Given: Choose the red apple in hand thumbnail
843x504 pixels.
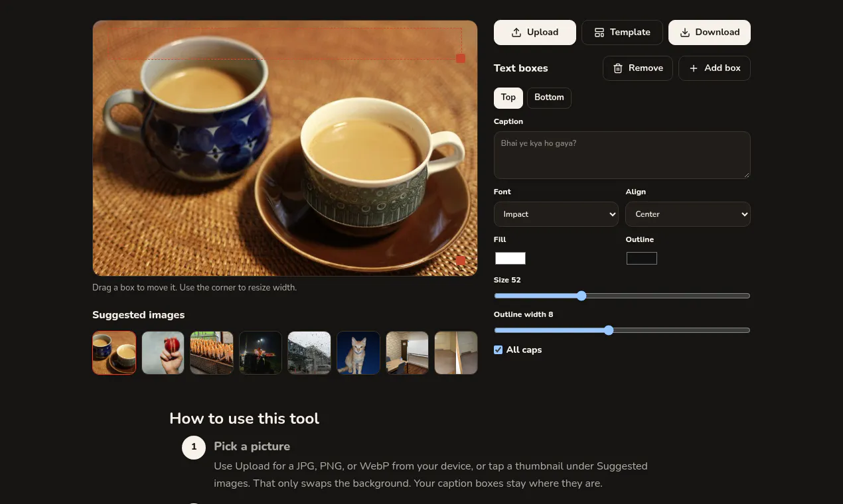Looking at the screenshot, I should tap(163, 353).
